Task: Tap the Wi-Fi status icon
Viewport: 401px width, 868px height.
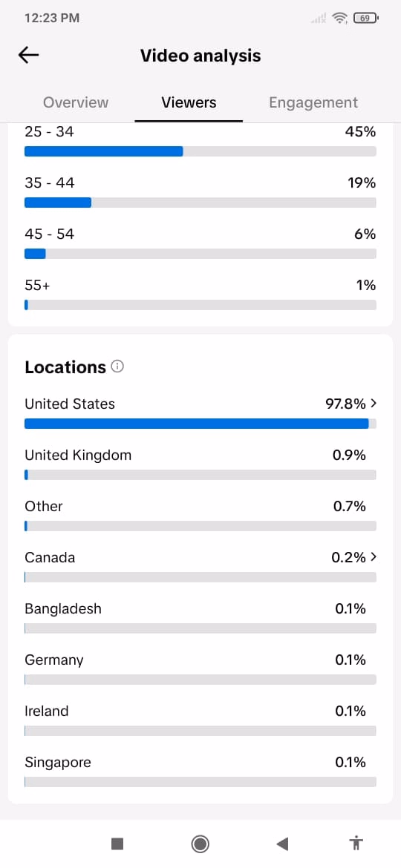Action: (339, 19)
